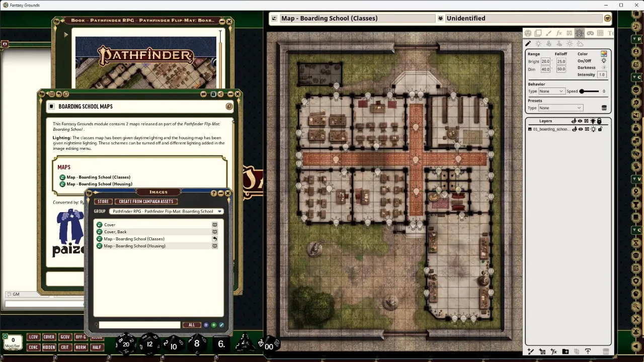
Task: Click the Speed slider handle
Action: (582, 92)
